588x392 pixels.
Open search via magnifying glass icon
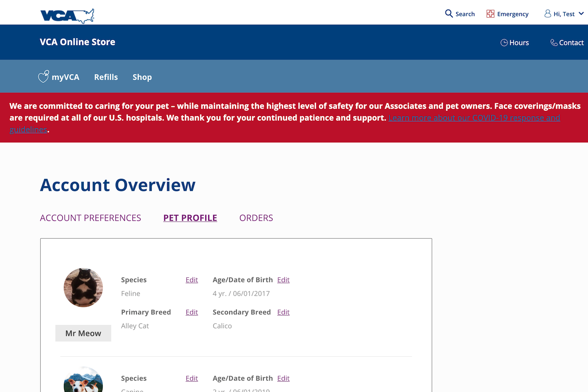(449, 14)
